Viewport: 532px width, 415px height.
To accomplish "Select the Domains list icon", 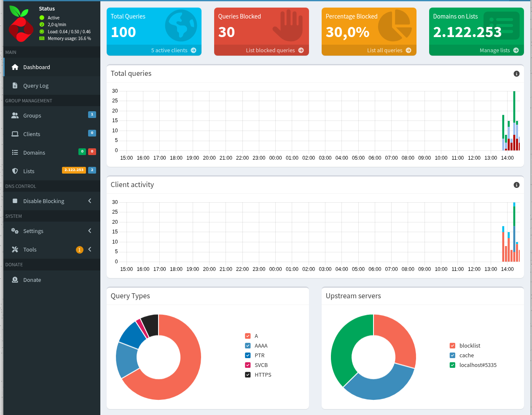I will pyautogui.click(x=15, y=152).
